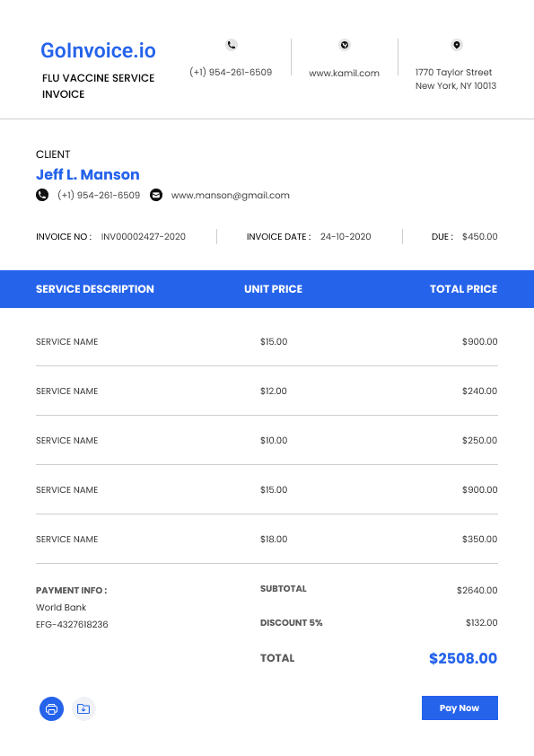Click the client name Jeff L. Manson
Image resolution: width=534 pixels, height=756 pixels.
[x=88, y=174]
